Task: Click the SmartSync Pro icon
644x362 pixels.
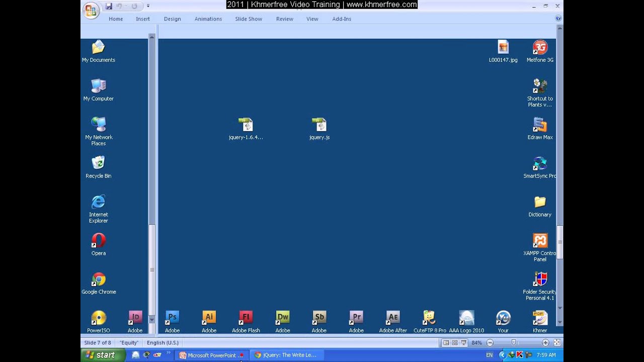Action: click(x=540, y=163)
